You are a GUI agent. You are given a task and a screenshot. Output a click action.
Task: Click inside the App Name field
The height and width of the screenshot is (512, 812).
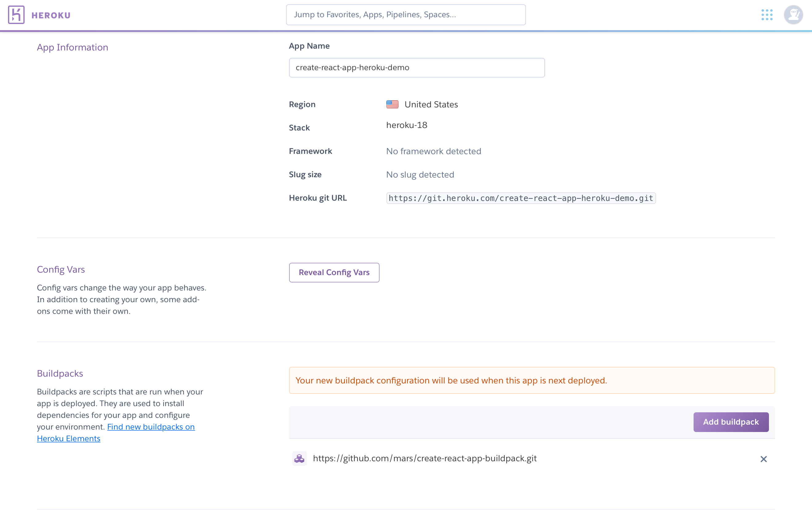click(x=417, y=67)
